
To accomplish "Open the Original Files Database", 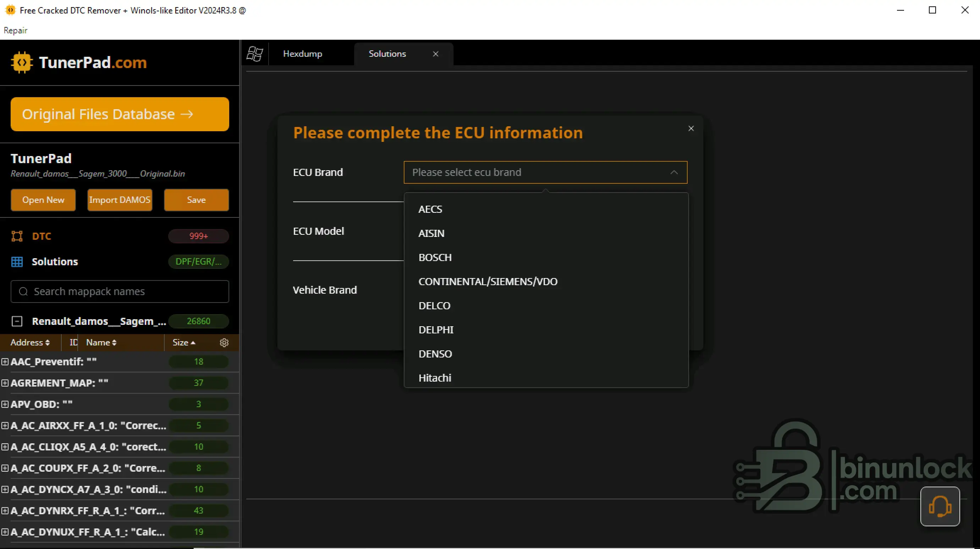I will click(120, 114).
